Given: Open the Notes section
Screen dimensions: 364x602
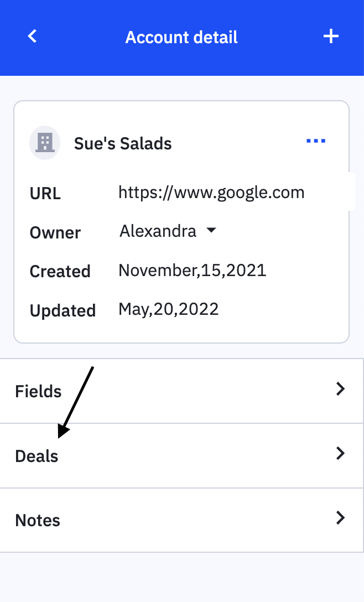Looking at the screenshot, I should tap(38, 520).
